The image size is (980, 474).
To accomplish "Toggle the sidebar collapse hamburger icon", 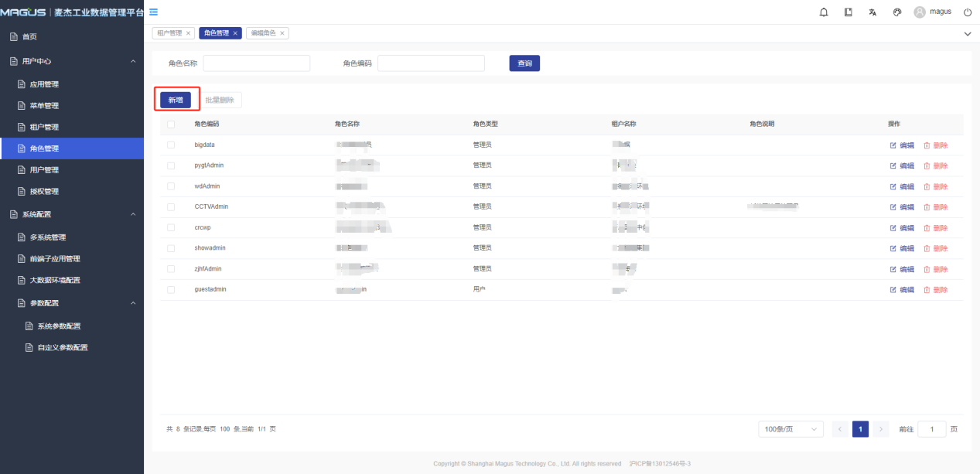I will click(x=153, y=12).
